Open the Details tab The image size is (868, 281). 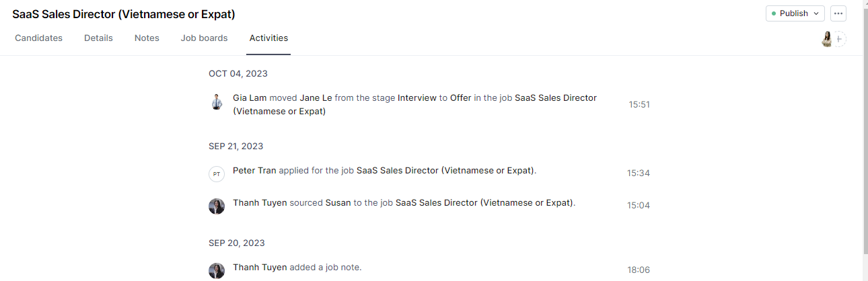(98, 38)
